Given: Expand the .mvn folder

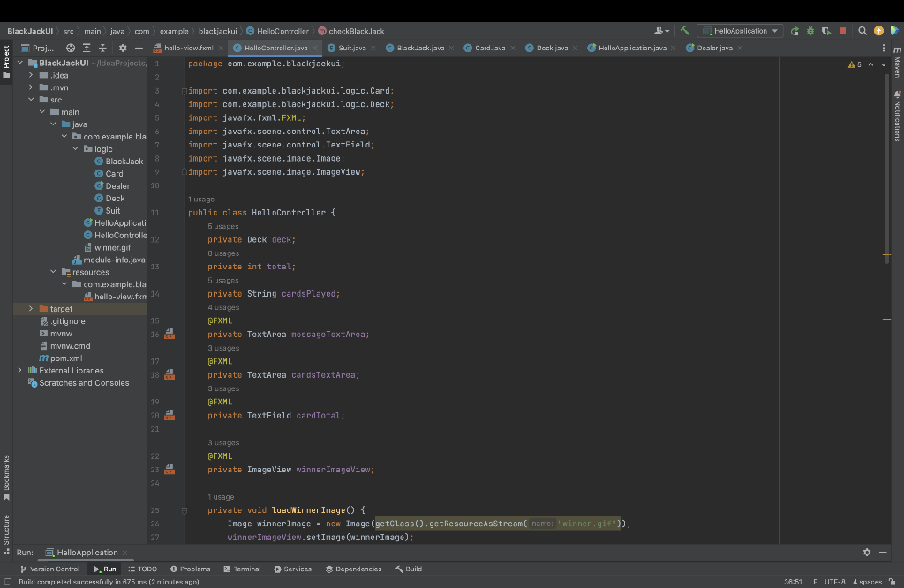Looking at the screenshot, I should (x=31, y=87).
